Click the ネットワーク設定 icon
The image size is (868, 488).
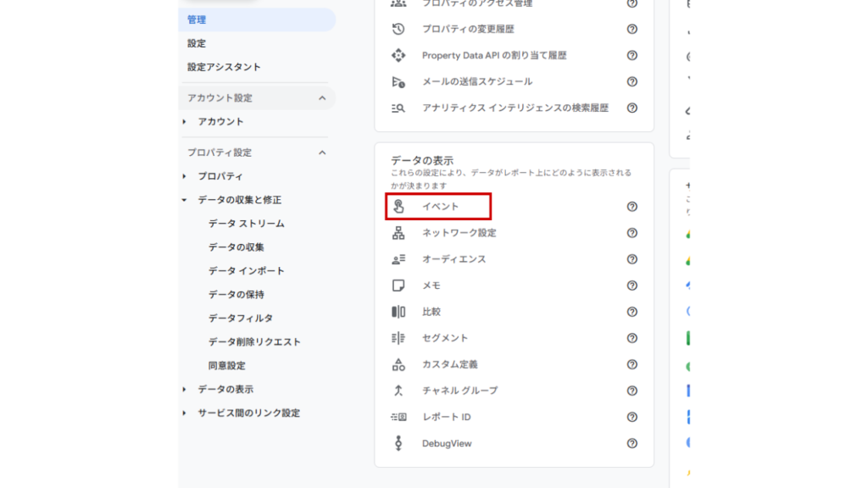pyautogui.click(x=401, y=232)
